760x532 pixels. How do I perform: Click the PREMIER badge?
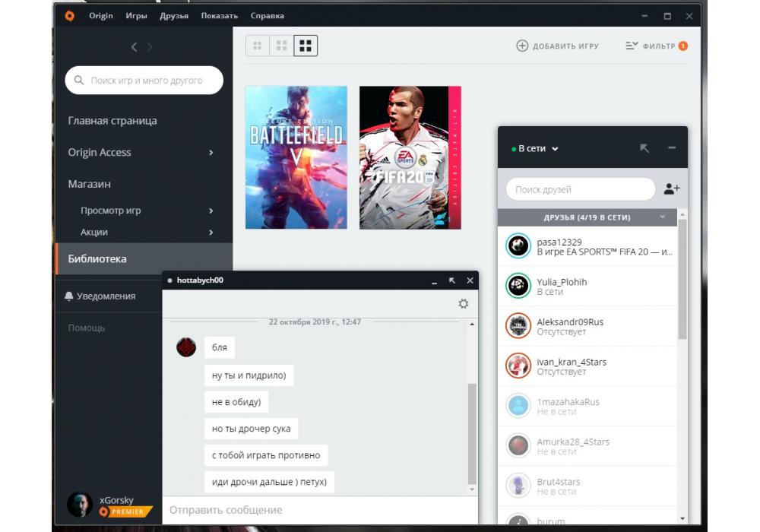(125, 511)
